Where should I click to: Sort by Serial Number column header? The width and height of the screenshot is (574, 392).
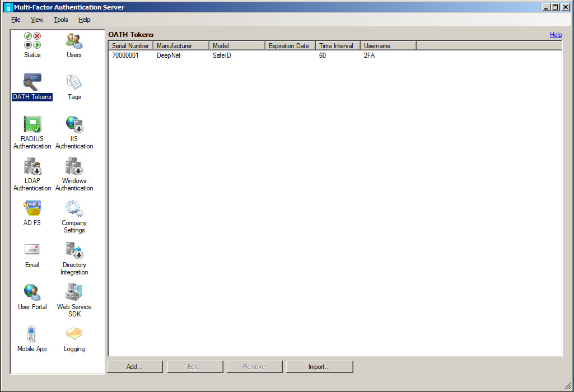point(130,46)
